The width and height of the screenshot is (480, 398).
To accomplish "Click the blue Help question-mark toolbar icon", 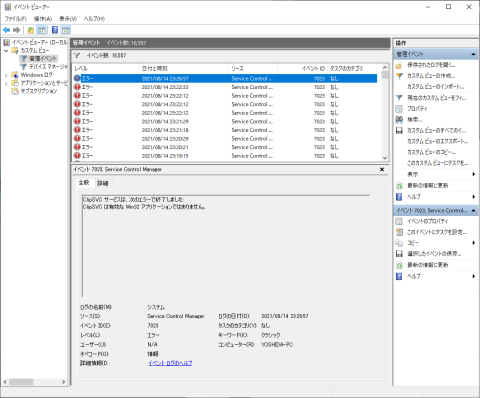I will (x=55, y=30).
